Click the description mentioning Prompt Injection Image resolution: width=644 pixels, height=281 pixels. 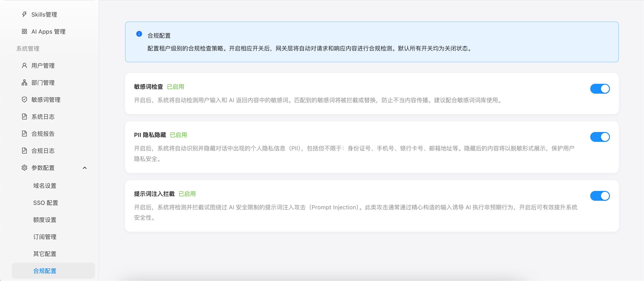pyautogui.click(x=356, y=212)
